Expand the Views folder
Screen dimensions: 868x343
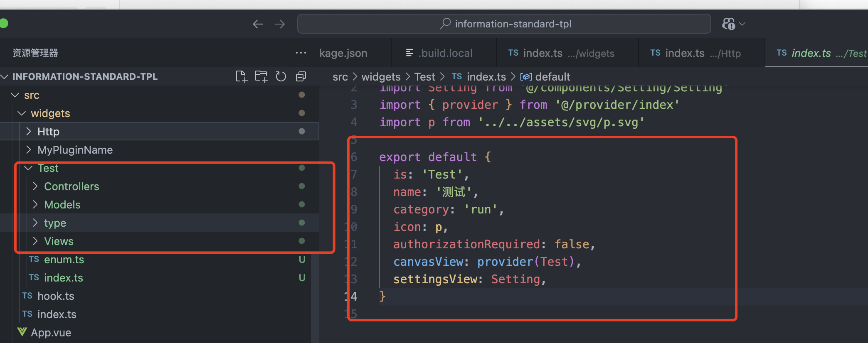click(59, 241)
